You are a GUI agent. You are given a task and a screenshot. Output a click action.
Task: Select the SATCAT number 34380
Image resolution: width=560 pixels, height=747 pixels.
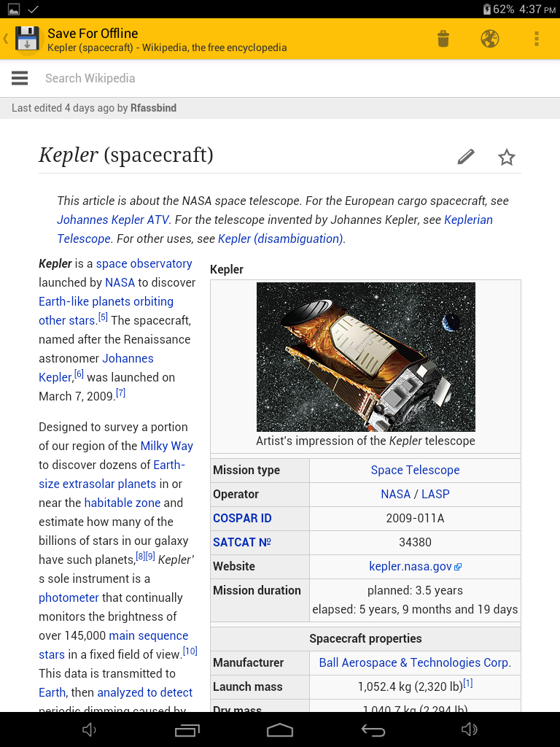[415, 542]
